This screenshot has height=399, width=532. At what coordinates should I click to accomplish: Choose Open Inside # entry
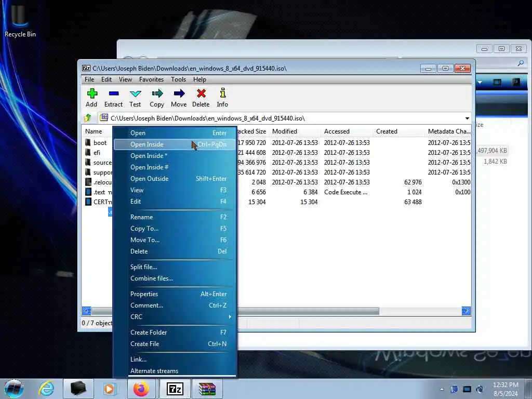click(175, 167)
